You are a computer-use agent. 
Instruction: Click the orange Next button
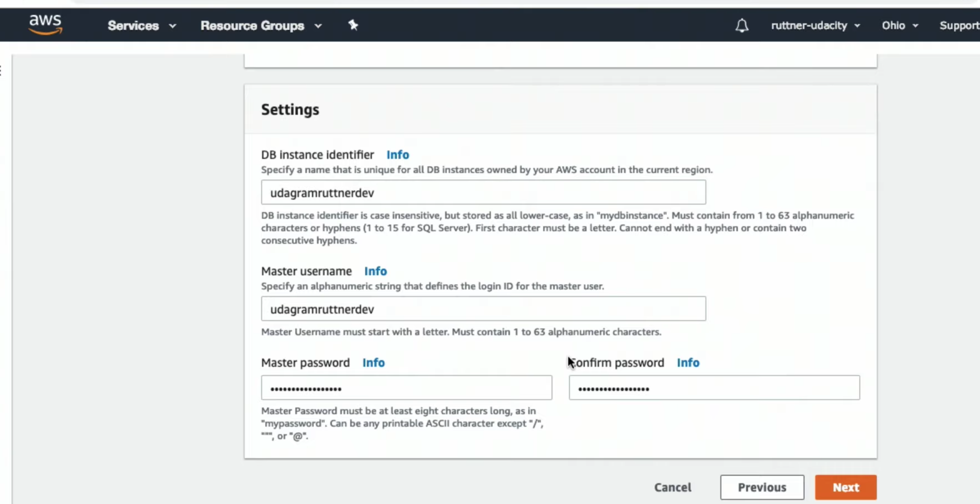845,487
